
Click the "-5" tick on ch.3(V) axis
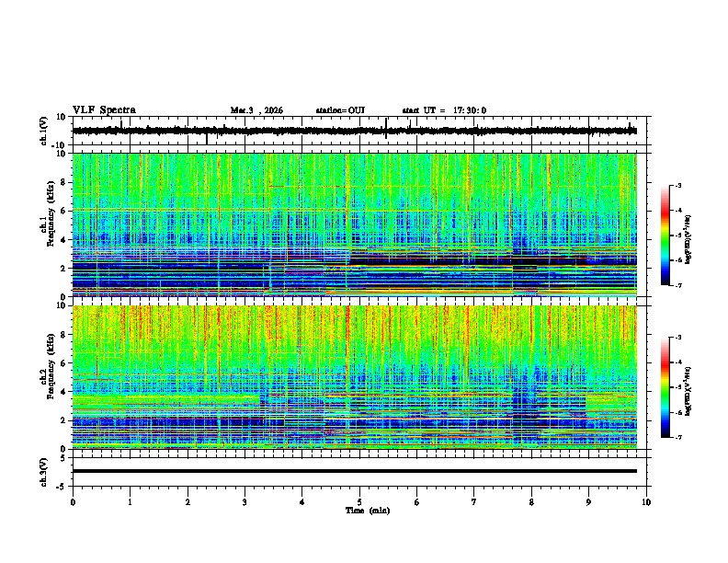tap(62, 487)
